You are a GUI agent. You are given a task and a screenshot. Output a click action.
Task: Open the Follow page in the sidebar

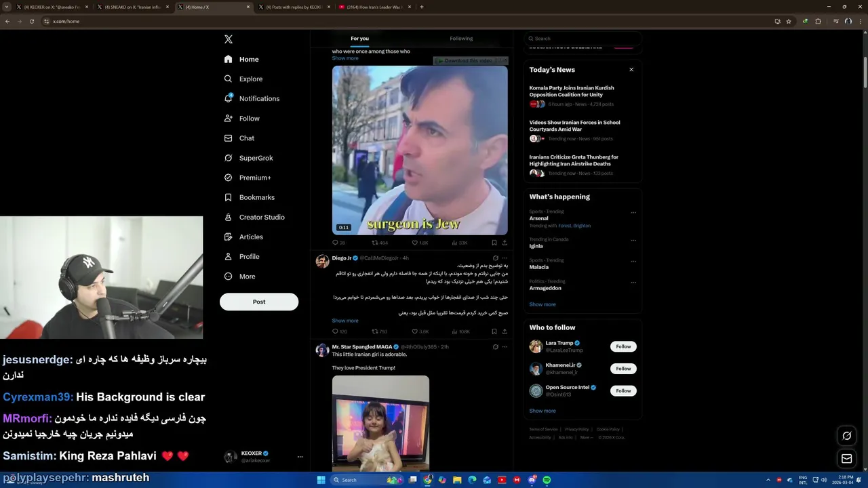242,118
